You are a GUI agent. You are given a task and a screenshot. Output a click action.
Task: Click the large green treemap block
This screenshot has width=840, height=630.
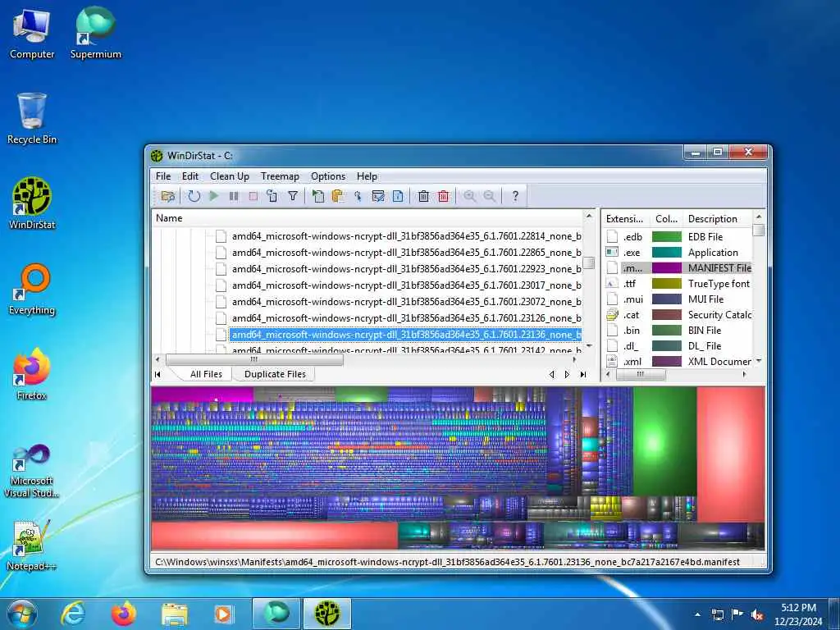[664, 441]
